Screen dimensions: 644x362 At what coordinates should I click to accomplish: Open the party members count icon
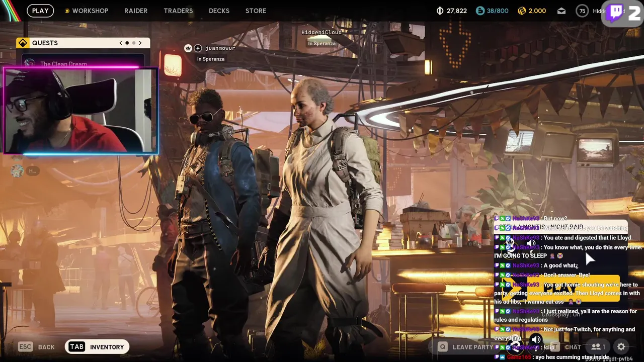(x=598, y=347)
